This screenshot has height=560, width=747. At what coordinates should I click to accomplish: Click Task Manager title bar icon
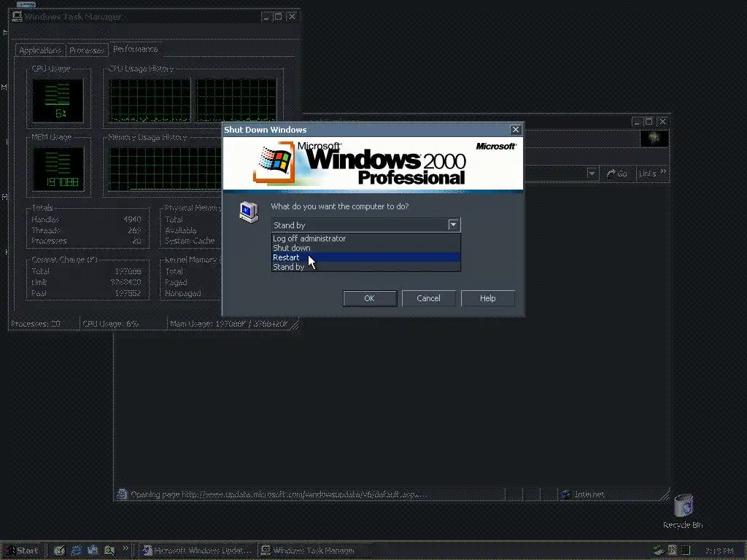(18, 17)
